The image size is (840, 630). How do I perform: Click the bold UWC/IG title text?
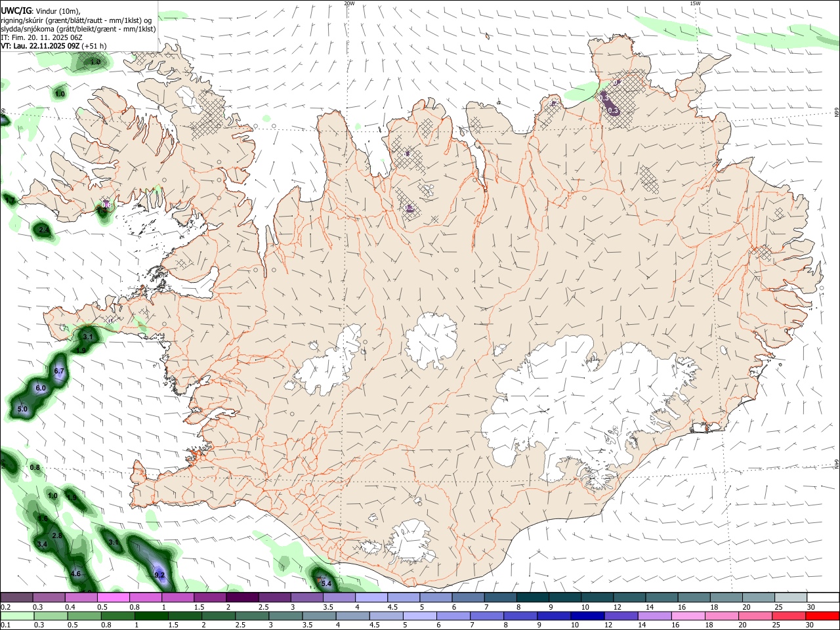click(16, 11)
